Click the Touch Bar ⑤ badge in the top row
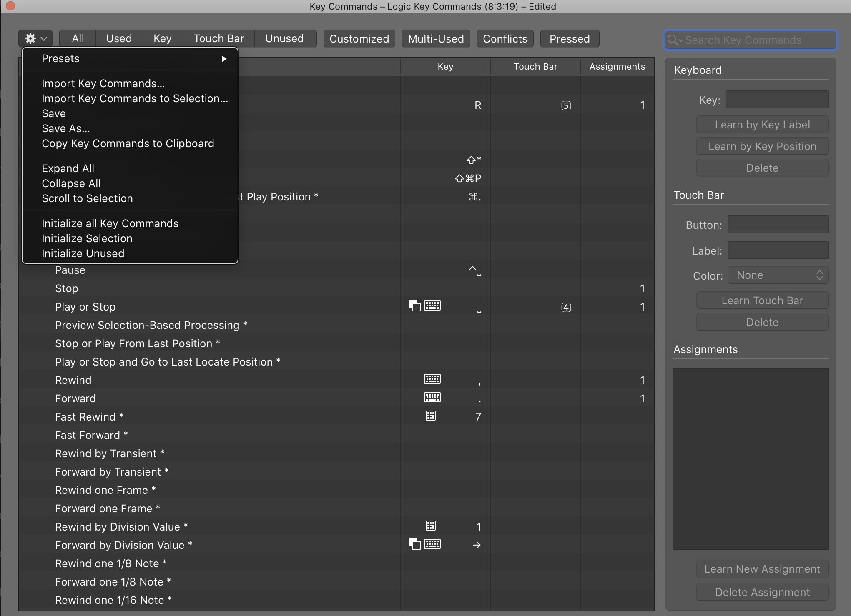This screenshot has width=851, height=616. [566, 105]
